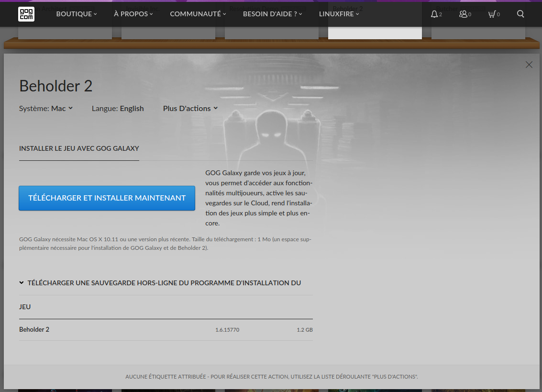Image resolution: width=542 pixels, height=392 pixels.
Task: Click the Mac OS X requirements note
Action: point(165,244)
